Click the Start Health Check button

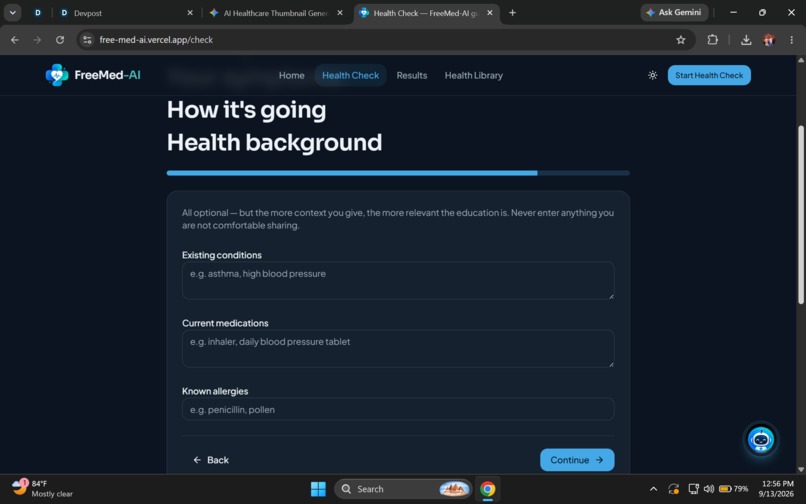coord(709,75)
